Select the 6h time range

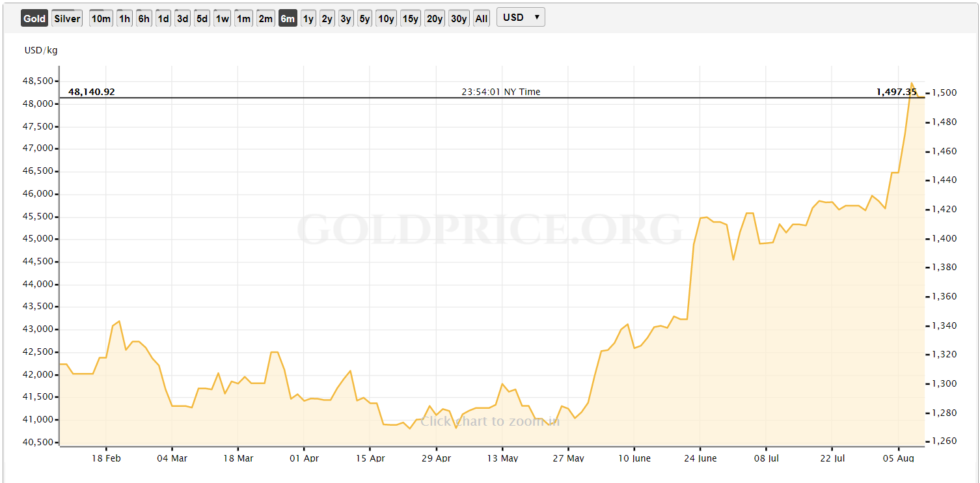[x=144, y=18]
